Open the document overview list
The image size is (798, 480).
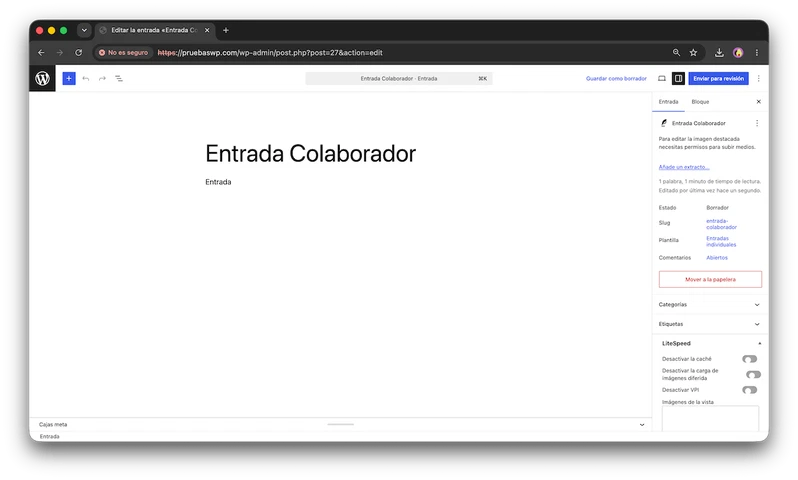[119, 78]
